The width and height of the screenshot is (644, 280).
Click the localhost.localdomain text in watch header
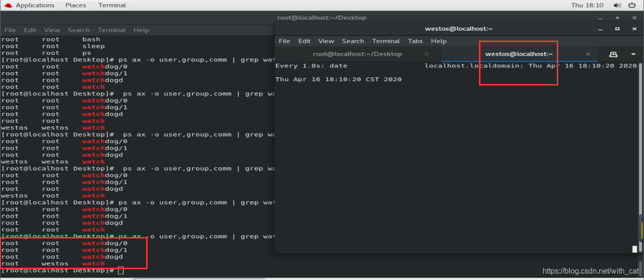pos(475,66)
